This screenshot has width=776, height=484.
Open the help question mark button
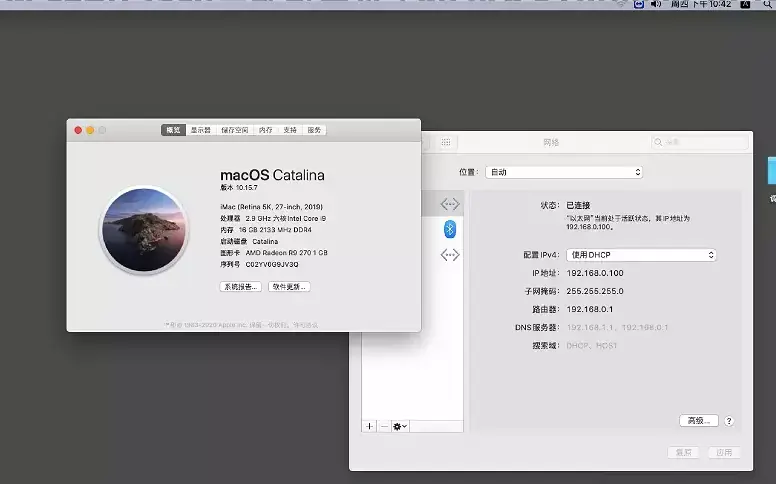tap(728, 421)
